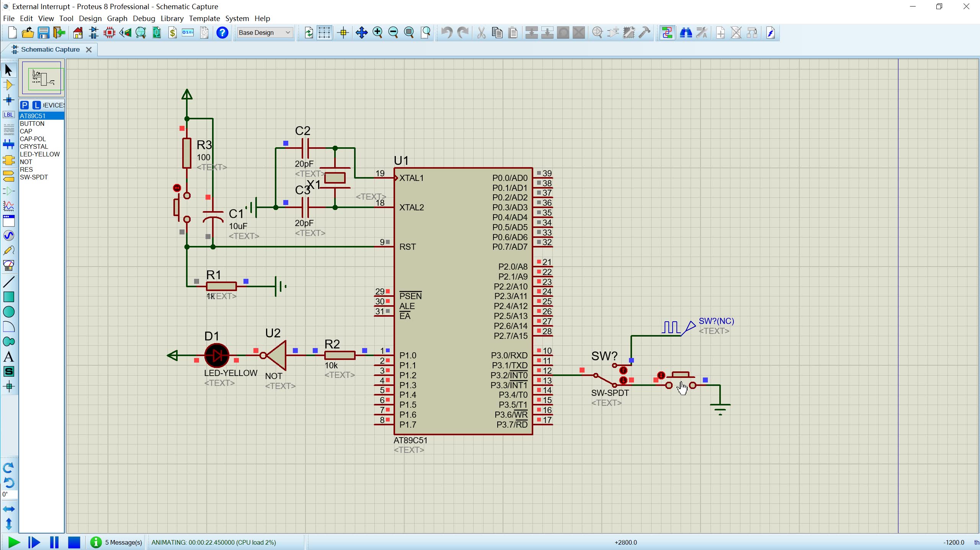Screen dimensions: 980x550
Task: Click the U1 AT89C51 microcontroller body
Action: [x=463, y=301]
